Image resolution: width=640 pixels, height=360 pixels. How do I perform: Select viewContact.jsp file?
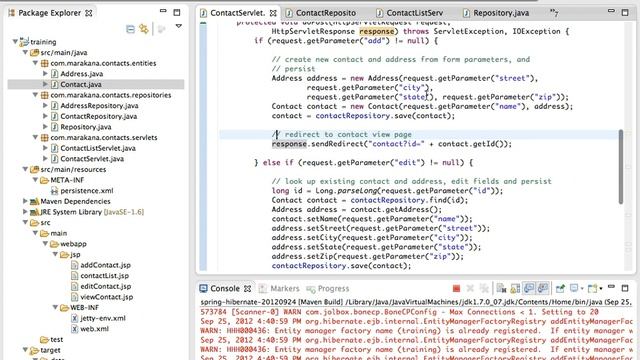107,296
